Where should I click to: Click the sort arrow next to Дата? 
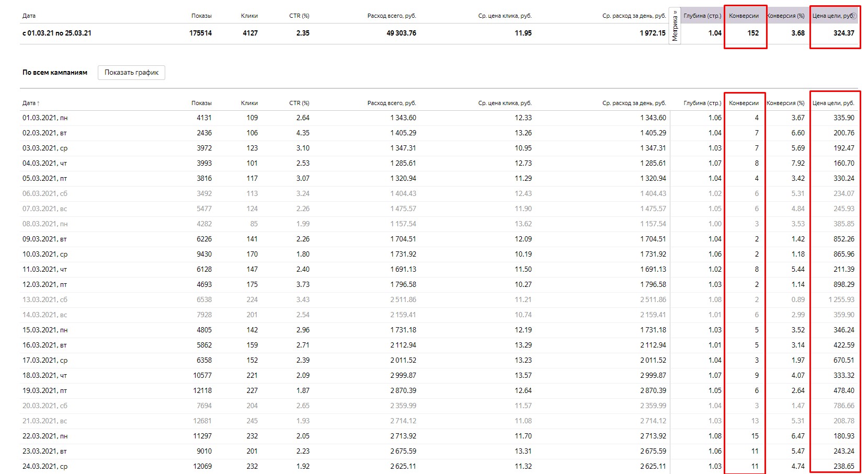tap(38, 103)
